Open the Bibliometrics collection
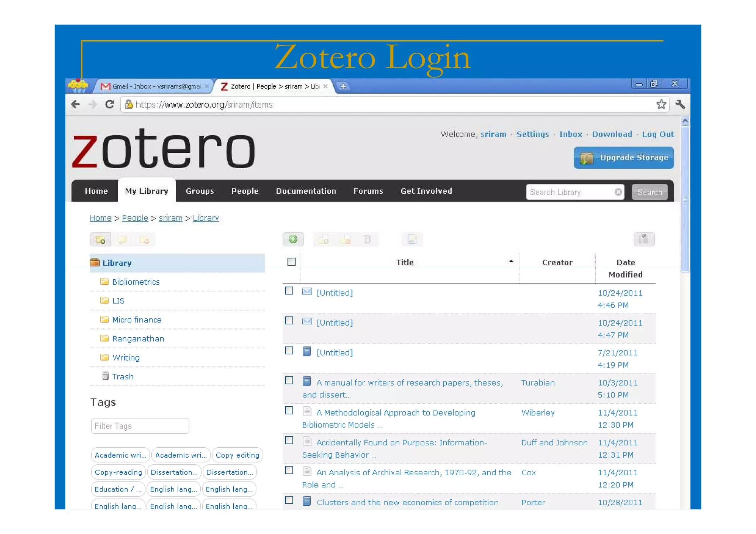 coord(136,282)
